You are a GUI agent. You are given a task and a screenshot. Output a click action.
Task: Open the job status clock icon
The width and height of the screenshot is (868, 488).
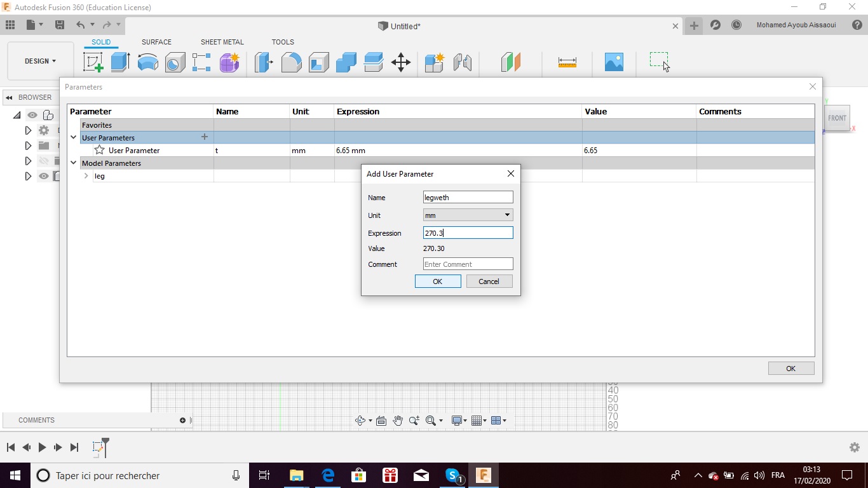736,25
